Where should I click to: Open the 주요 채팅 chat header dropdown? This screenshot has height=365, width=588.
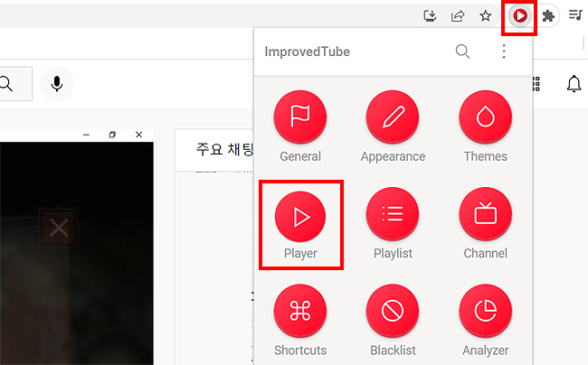tap(224, 149)
